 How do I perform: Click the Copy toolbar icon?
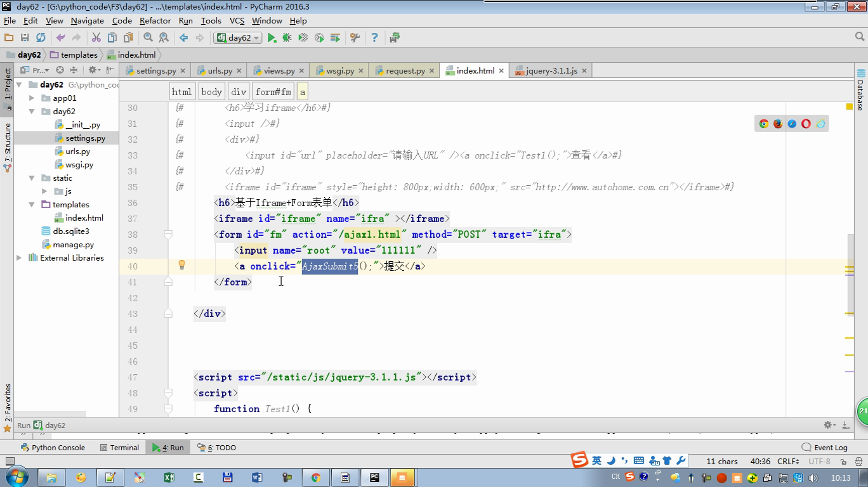coord(112,38)
